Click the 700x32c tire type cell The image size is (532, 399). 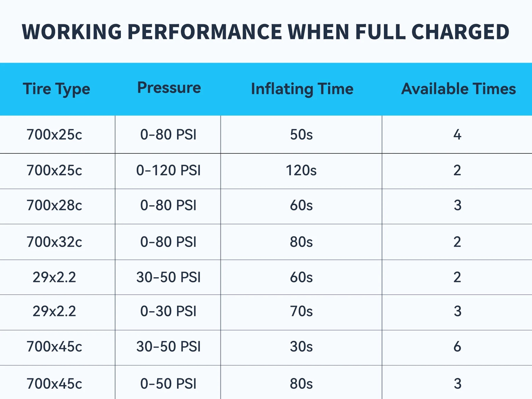coord(54,242)
